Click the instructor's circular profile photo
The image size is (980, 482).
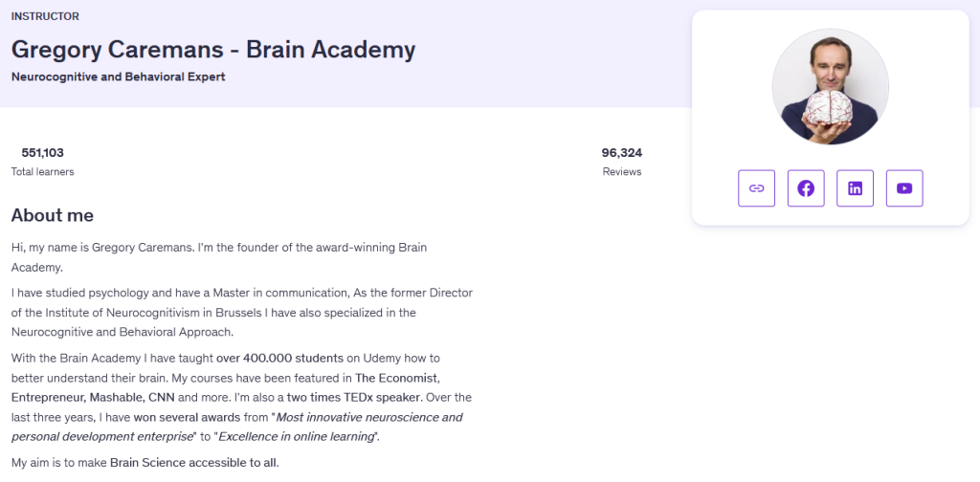pyautogui.click(x=830, y=87)
